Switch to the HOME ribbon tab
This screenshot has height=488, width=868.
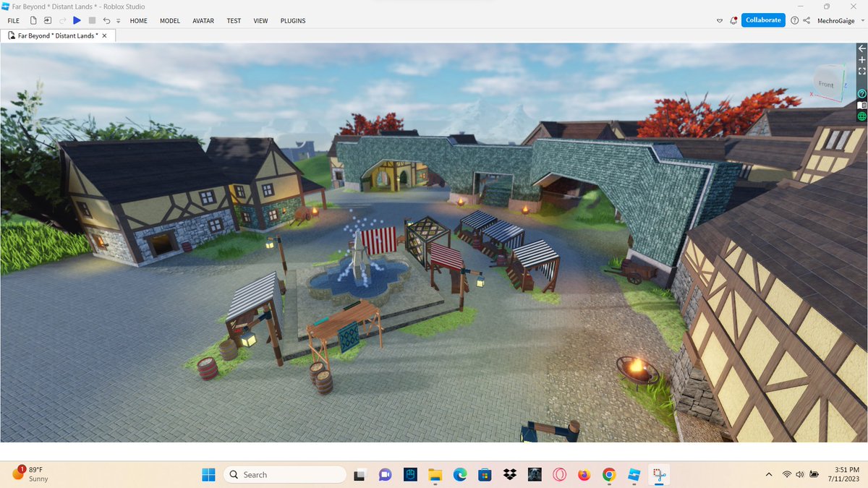tap(138, 21)
